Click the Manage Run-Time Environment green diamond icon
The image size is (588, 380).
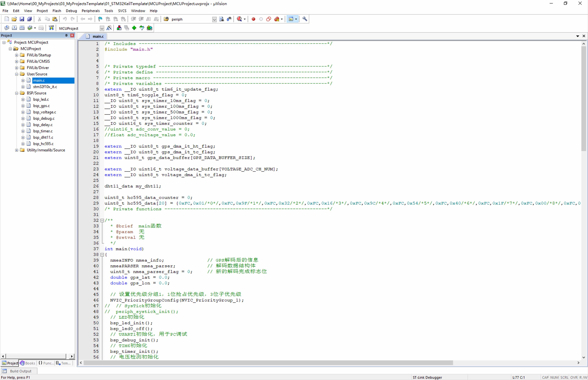click(x=134, y=28)
